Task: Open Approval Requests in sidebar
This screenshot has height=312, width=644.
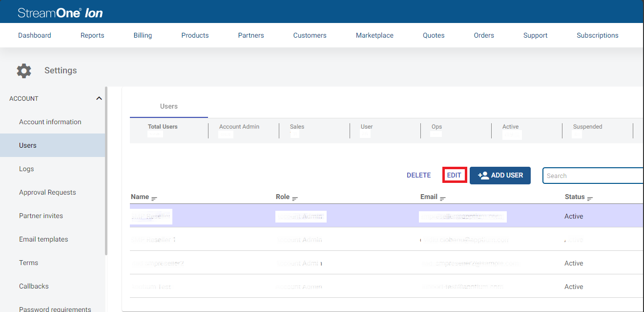Action: click(x=47, y=192)
